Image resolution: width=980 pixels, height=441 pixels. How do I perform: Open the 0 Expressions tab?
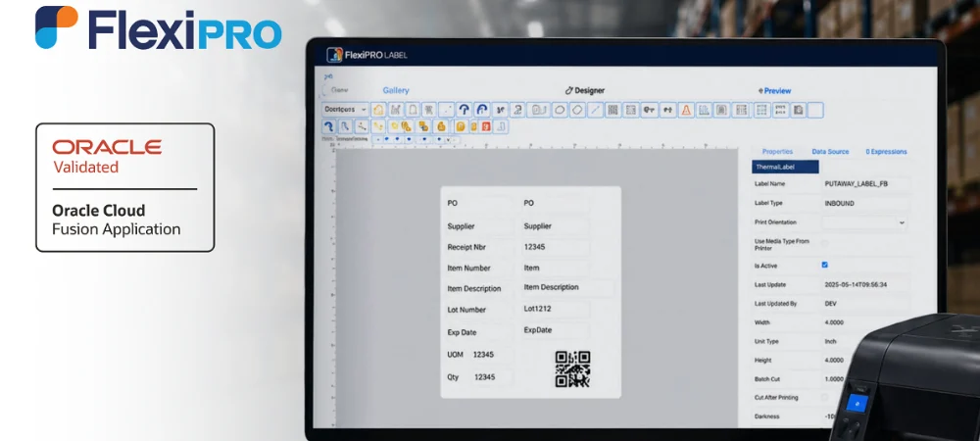tap(886, 152)
